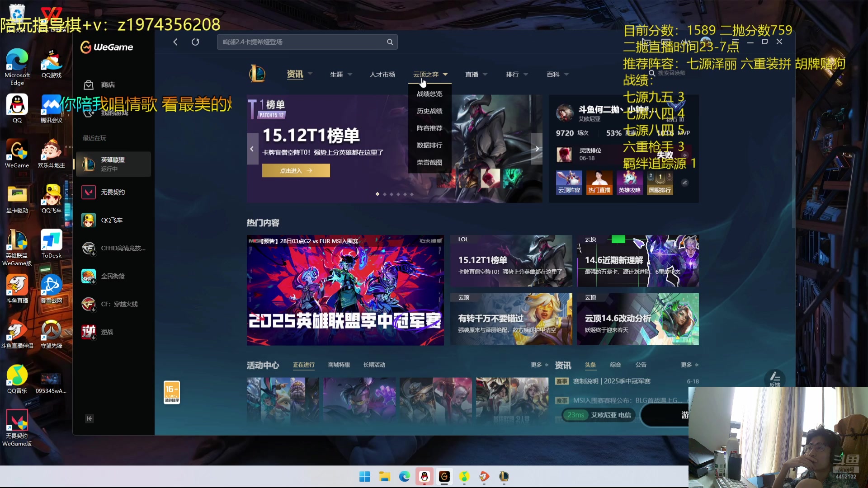This screenshot has height=488, width=868.
Task: Open the 人才市场 nav item
Action: pyautogui.click(x=382, y=75)
